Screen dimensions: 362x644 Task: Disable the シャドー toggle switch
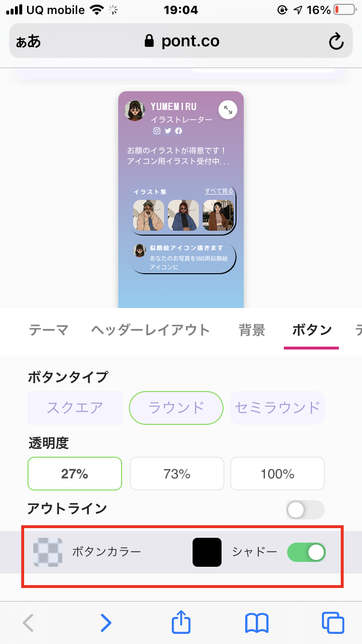(306, 552)
